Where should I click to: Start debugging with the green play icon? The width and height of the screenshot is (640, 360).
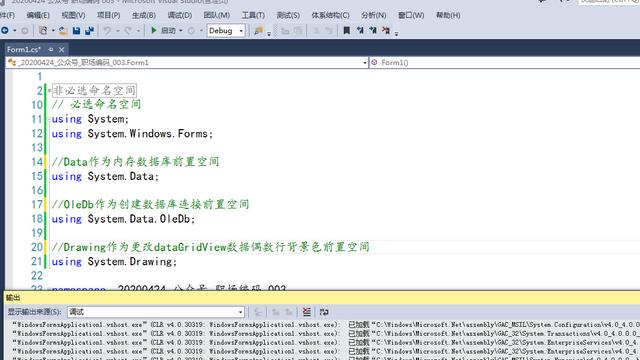pyautogui.click(x=154, y=30)
